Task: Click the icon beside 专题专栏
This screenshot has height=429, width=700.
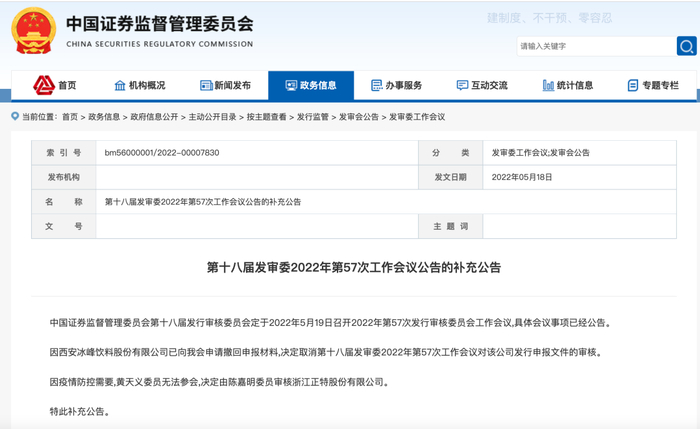Action: tap(633, 86)
